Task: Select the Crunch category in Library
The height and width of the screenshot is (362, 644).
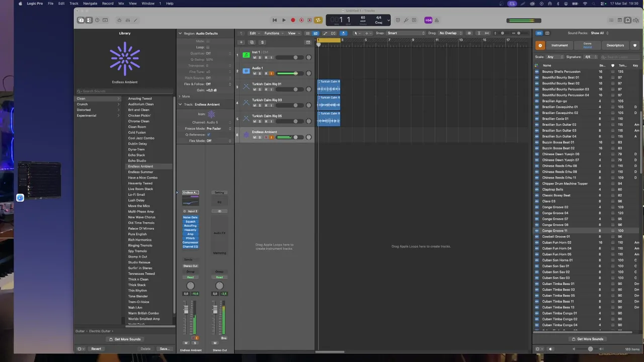Action: (98, 104)
